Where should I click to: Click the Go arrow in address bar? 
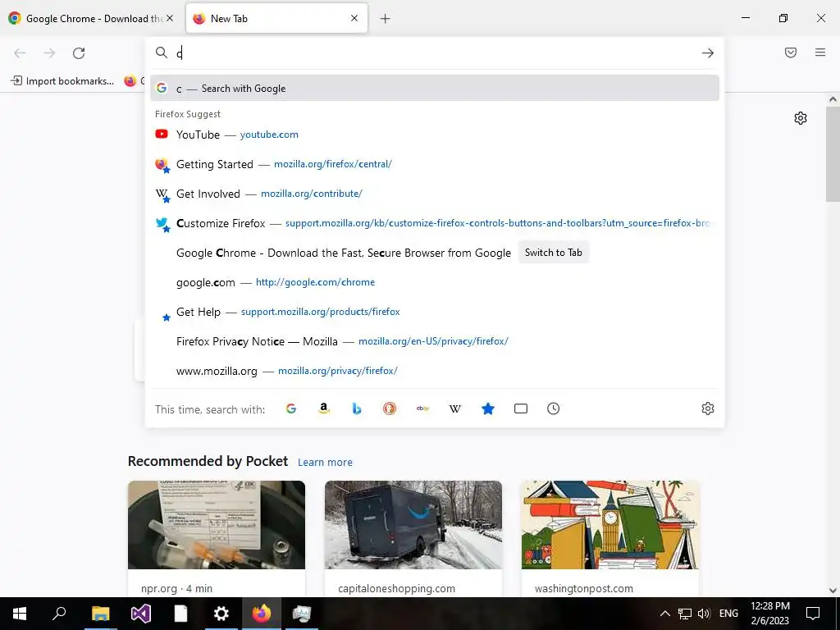[708, 53]
